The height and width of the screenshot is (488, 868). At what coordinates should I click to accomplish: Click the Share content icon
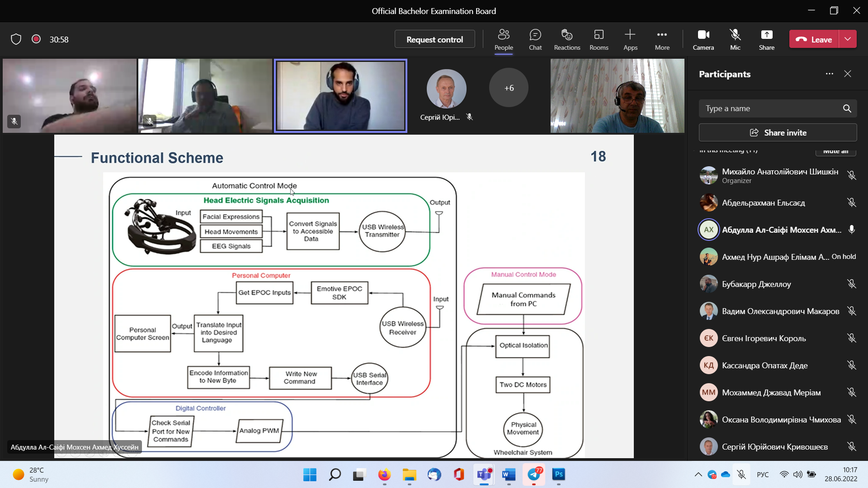[x=766, y=39]
